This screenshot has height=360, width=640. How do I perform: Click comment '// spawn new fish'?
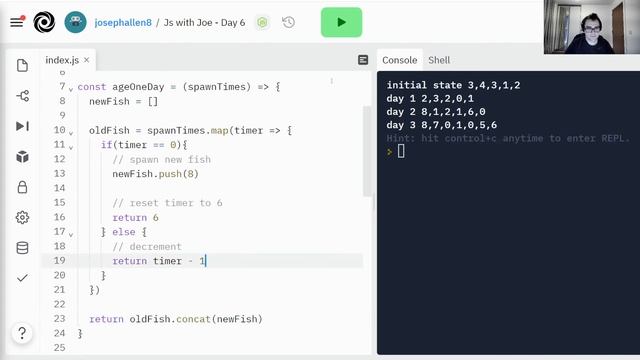click(x=162, y=159)
